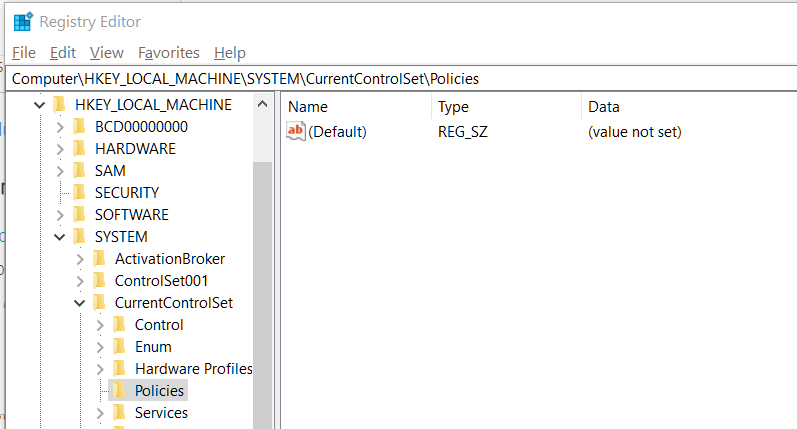Expand the Hardware Profiles key
797x429 pixels.
(x=100, y=369)
